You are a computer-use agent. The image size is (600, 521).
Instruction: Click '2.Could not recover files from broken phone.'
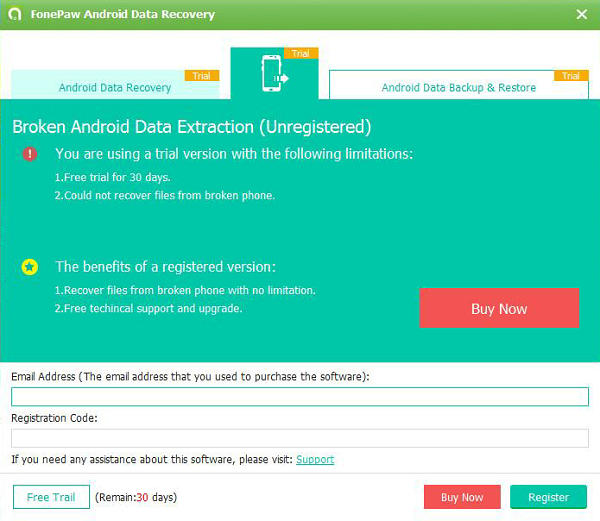[x=165, y=195]
